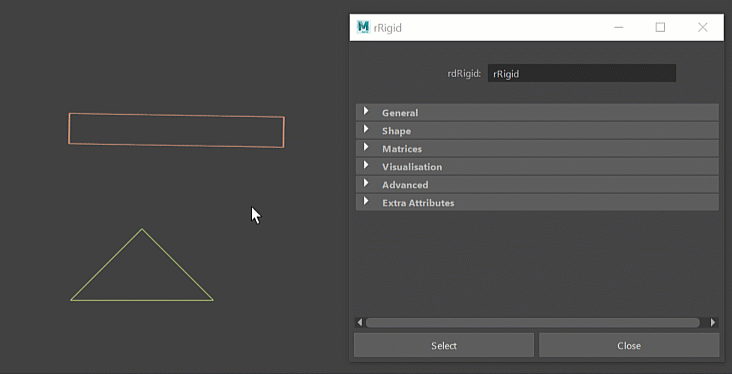Expand the Extra Attributes section arrow
This screenshot has width=732, height=374.
click(x=366, y=201)
